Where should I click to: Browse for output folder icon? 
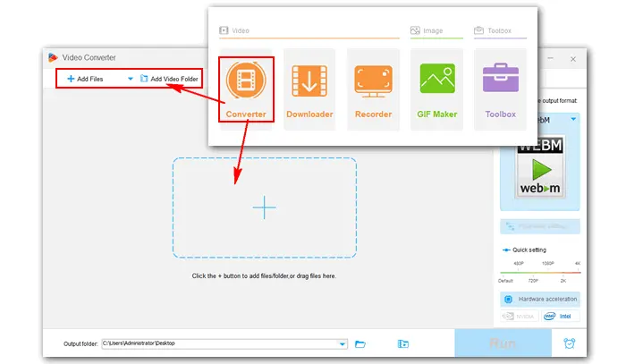pyautogui.click(x=360, y=343)
